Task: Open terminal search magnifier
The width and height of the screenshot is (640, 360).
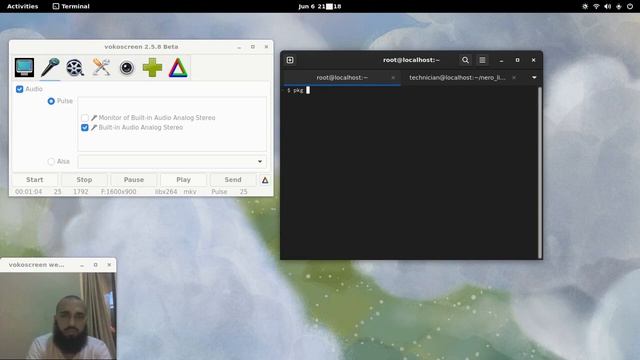Action: [x=465, y=60]
